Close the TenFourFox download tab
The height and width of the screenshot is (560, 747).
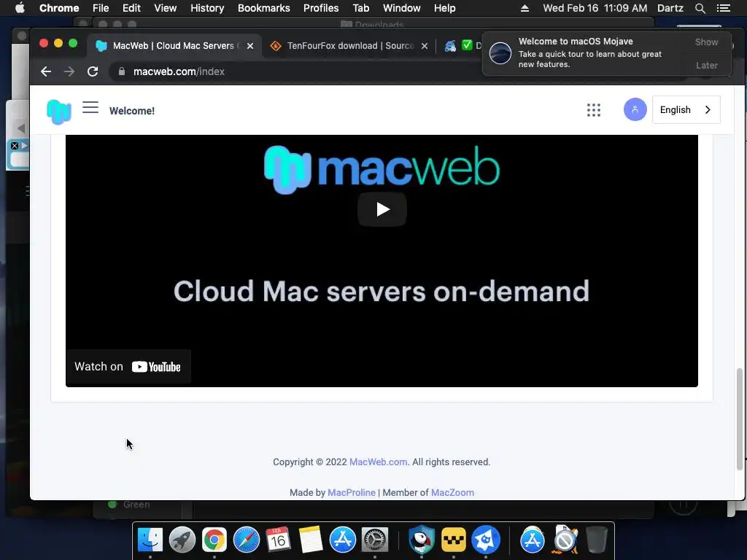click(425, 46)
